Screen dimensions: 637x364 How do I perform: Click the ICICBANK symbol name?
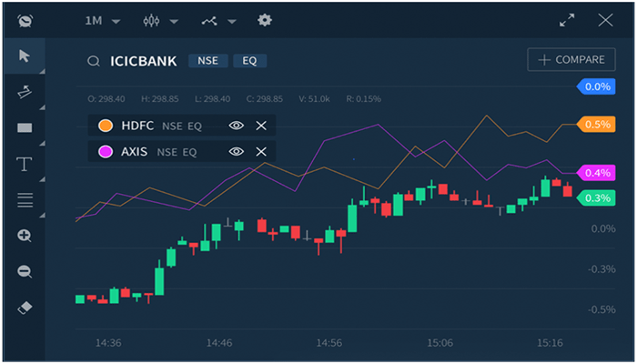(144, 61)
